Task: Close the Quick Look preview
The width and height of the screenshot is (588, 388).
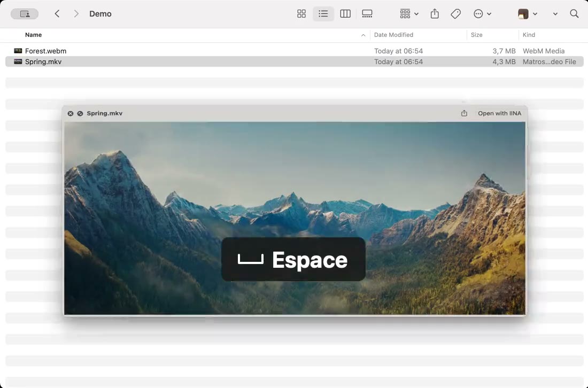Action: tap(70, 114)
